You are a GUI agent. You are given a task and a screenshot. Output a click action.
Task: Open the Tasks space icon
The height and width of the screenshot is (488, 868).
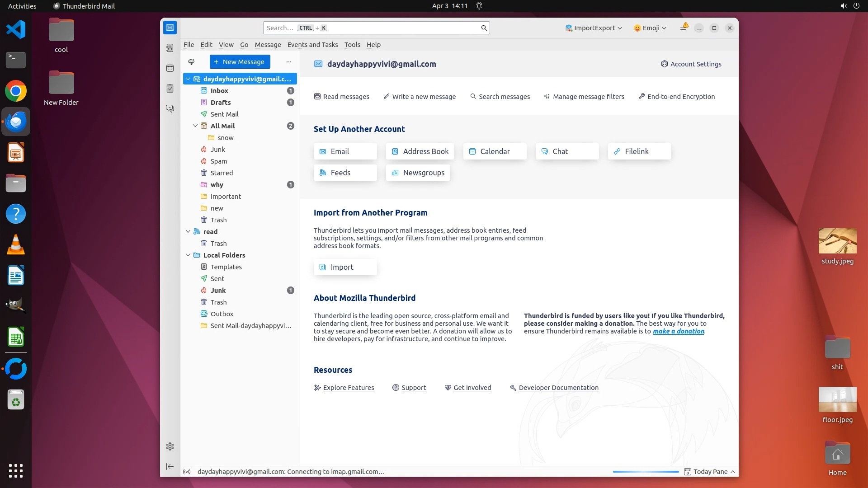tap(170, 89)
